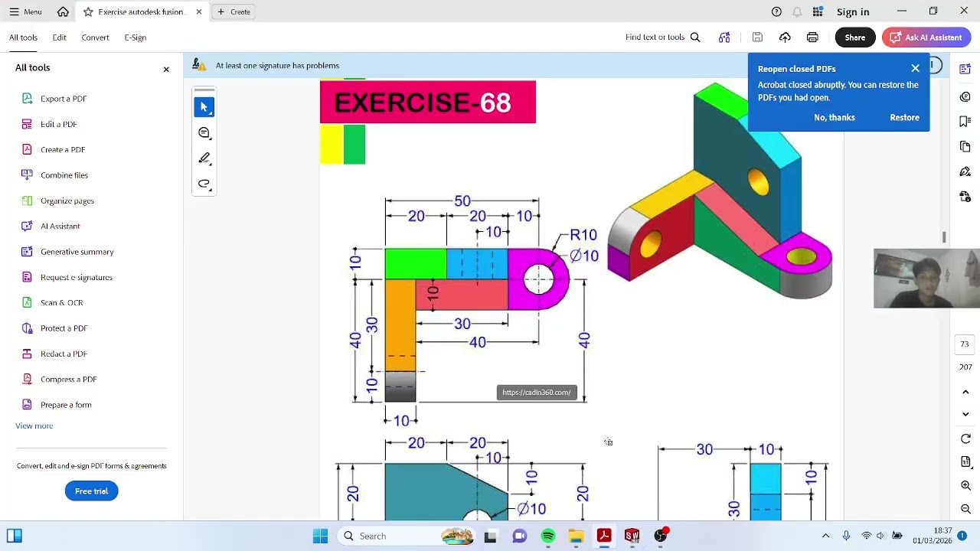
Task: Show hidden tray icons chevron
Action: pos(825,536)
